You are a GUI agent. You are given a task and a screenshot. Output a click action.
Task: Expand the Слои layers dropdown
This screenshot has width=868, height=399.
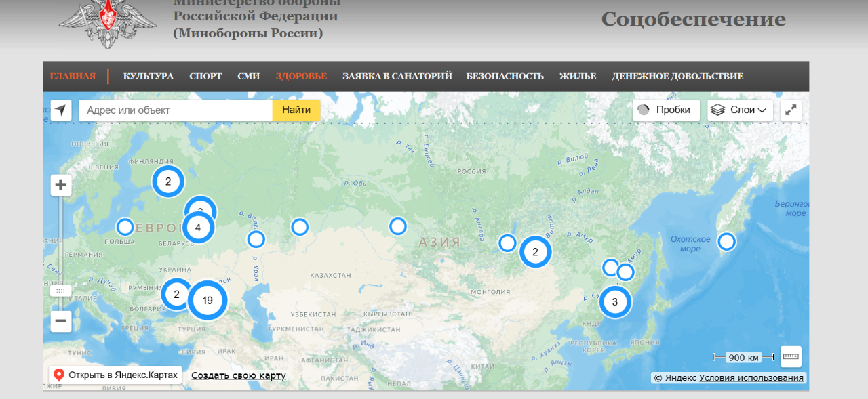click(x=740, y=110)
